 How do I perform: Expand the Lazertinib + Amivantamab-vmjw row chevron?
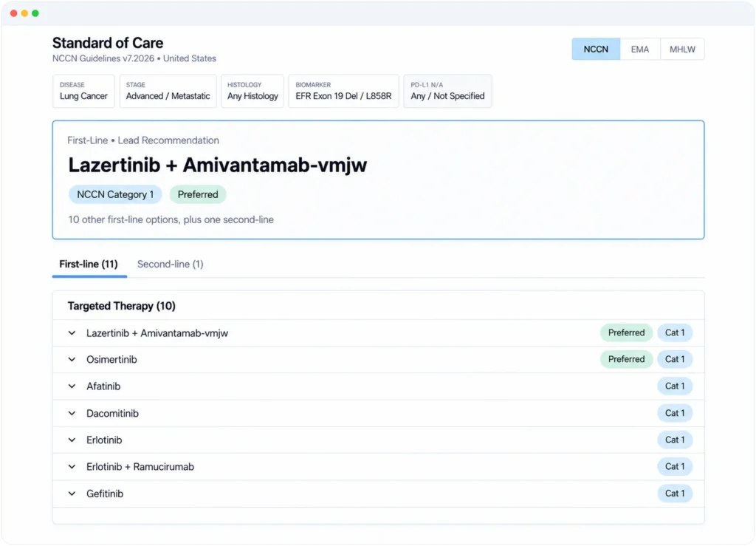(x=72, y=332)
